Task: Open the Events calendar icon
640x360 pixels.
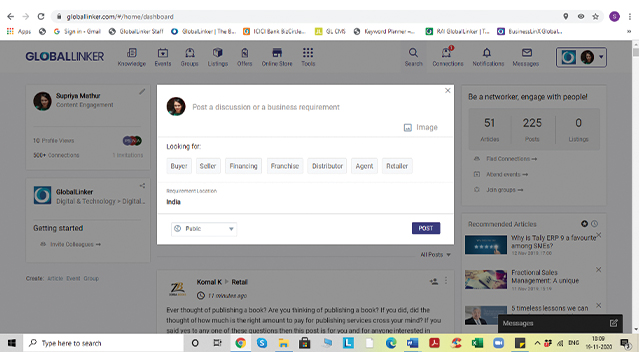Action: click(163, 53)
